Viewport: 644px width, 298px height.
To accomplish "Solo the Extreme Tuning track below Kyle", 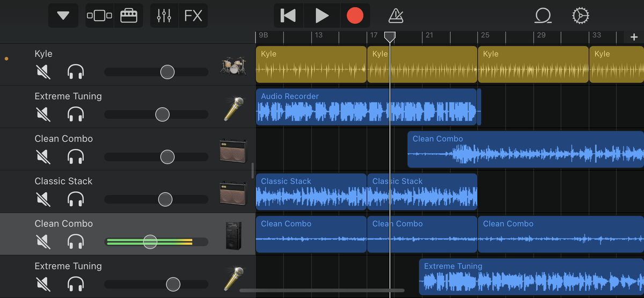I will coord(76,114).
